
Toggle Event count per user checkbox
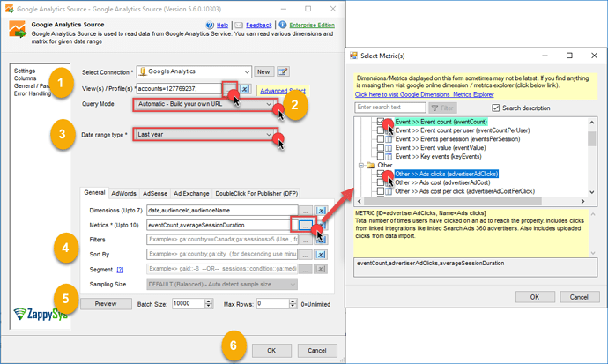(x=381, y=130)
